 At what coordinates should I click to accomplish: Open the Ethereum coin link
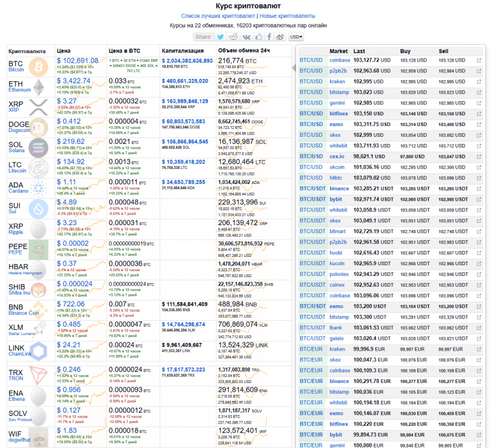(19, 90)
